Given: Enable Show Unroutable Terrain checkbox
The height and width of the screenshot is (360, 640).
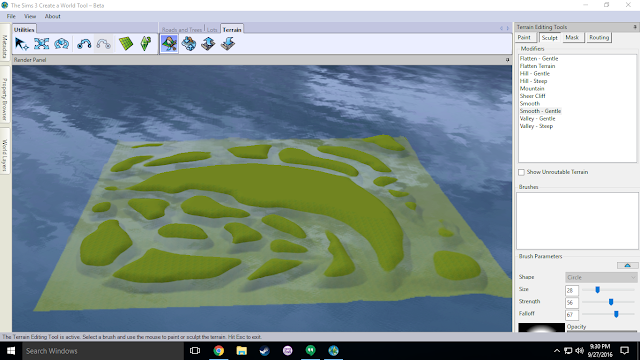Looking at the screenshot, I should point(522,172).
